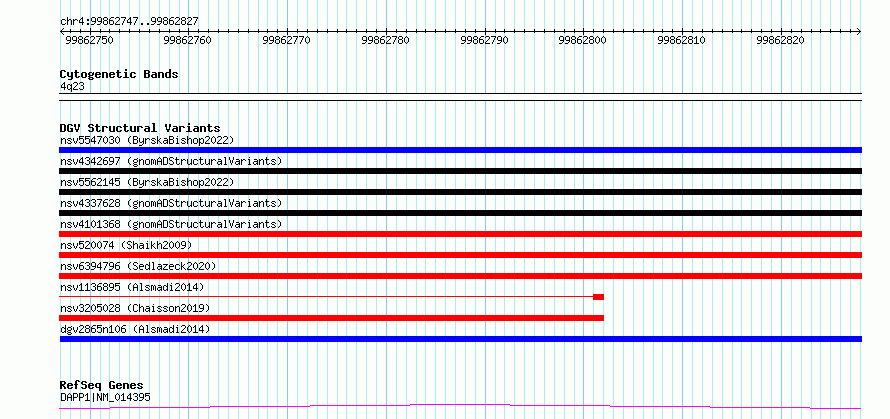Click the nsv6394796 (Sedlazeck2020) label
The width and height of the screenshot is (890, 419).
pyautogui.click(x=138, y=266)
